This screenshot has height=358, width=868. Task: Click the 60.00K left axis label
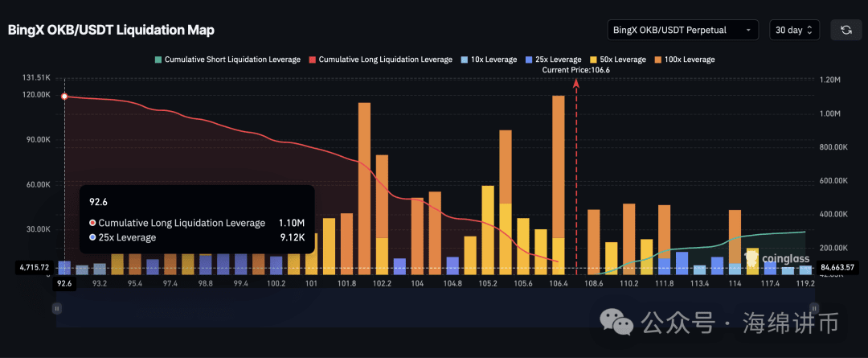pyautogui.click(x=37, y=184)
